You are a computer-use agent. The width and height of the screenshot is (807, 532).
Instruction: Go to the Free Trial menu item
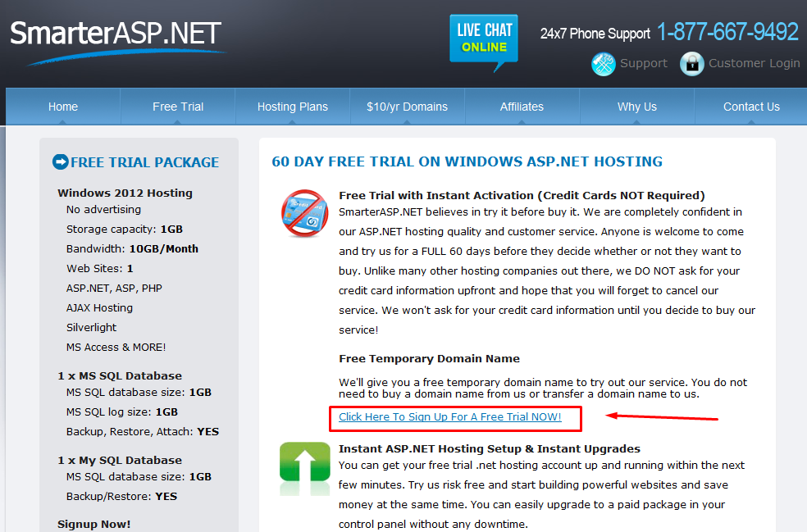tap(178, 107)
